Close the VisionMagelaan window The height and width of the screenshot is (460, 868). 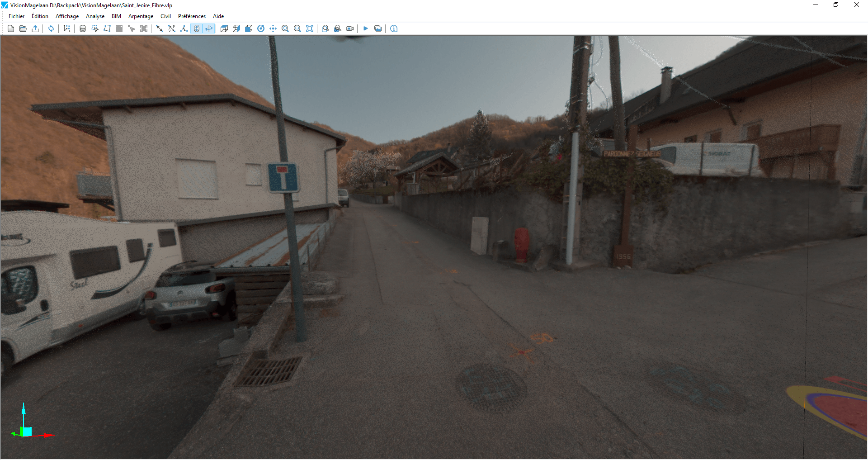857,5
